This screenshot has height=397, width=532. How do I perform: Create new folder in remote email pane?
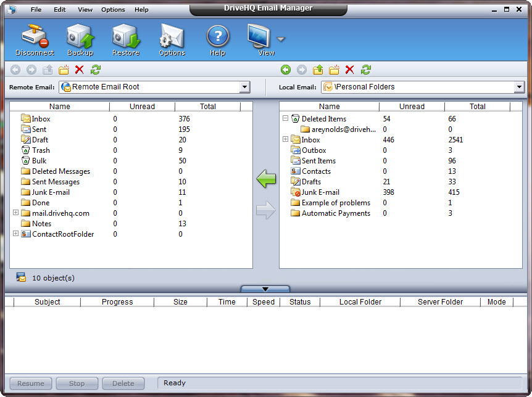click(x=64, y=70)
